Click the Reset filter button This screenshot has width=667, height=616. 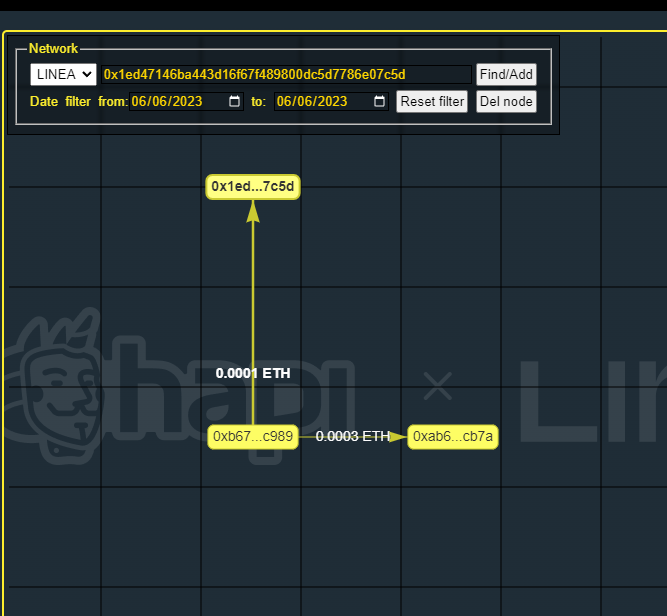(x=432, y=101)
